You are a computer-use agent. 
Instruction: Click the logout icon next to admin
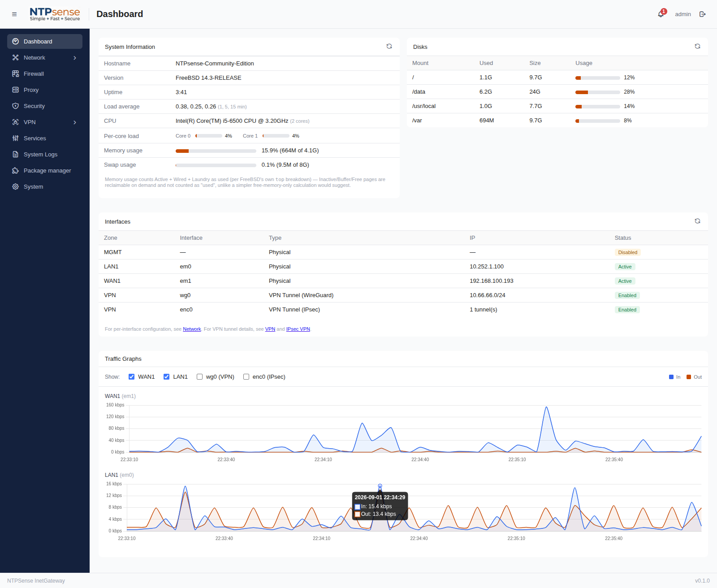point(702,14)
